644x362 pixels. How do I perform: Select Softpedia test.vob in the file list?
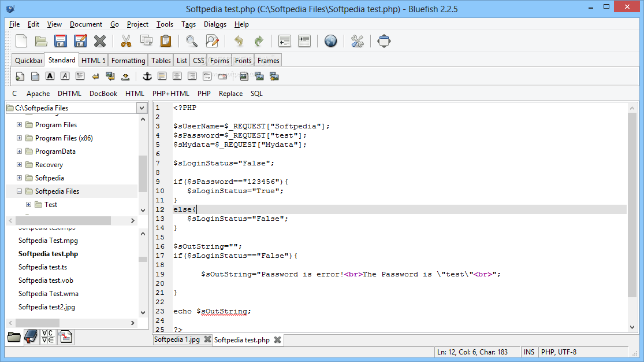pos(46,280)
